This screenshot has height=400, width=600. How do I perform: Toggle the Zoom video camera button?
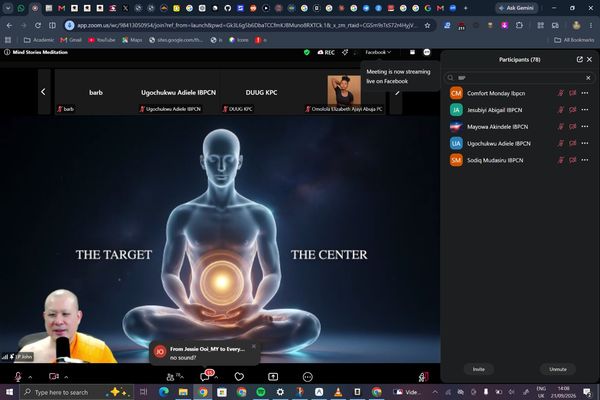click(x=54, y=377)
